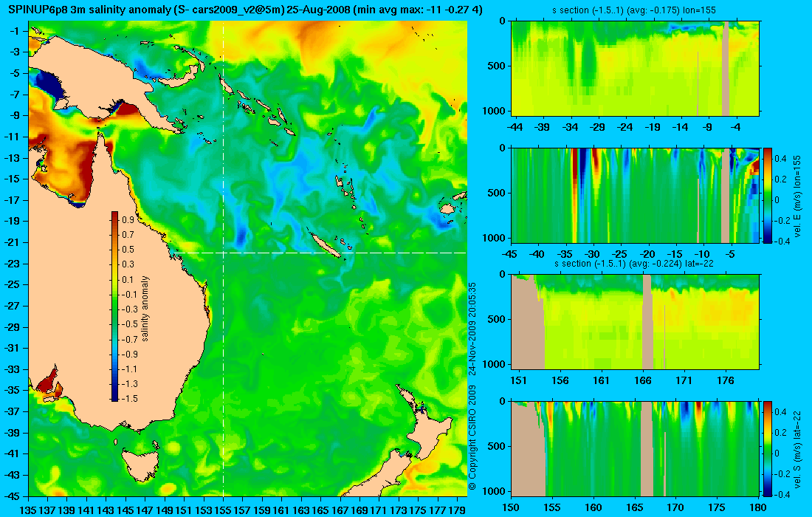Click the -23 latitude label on map axis
This screenshot has height=517, width=812.
[13, 263]
